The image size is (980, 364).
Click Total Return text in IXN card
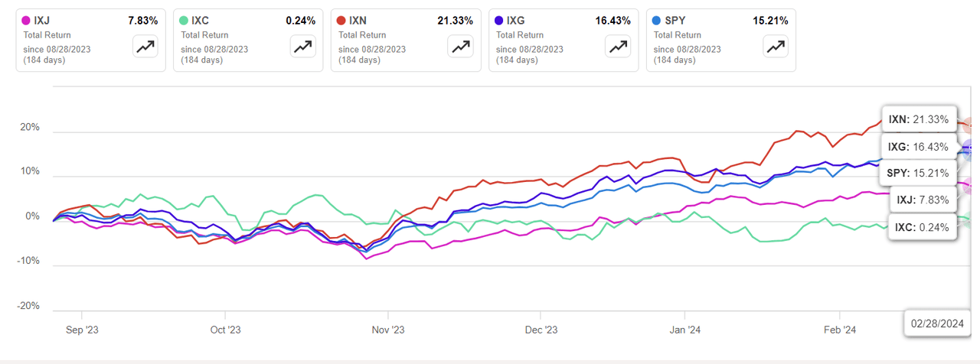click(x=364, y=35)
